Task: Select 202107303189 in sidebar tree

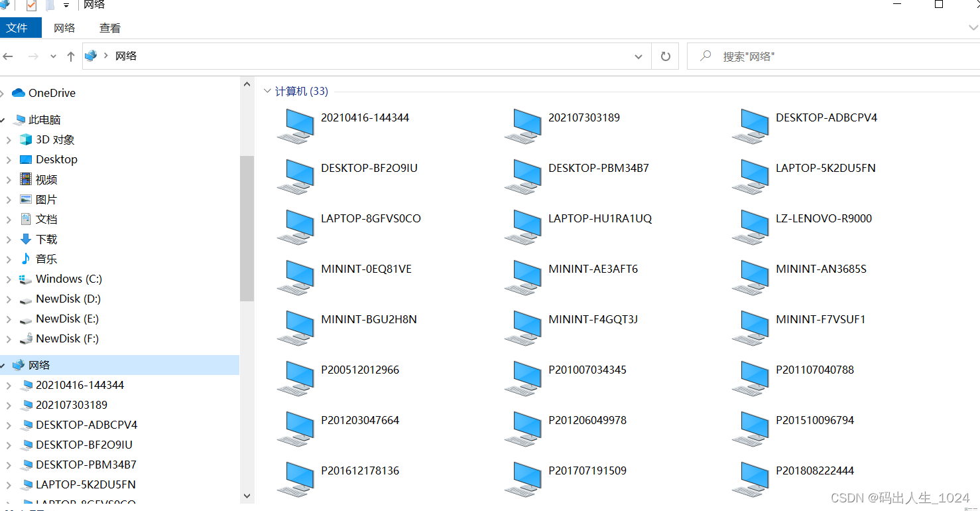Action: (64, 405)
